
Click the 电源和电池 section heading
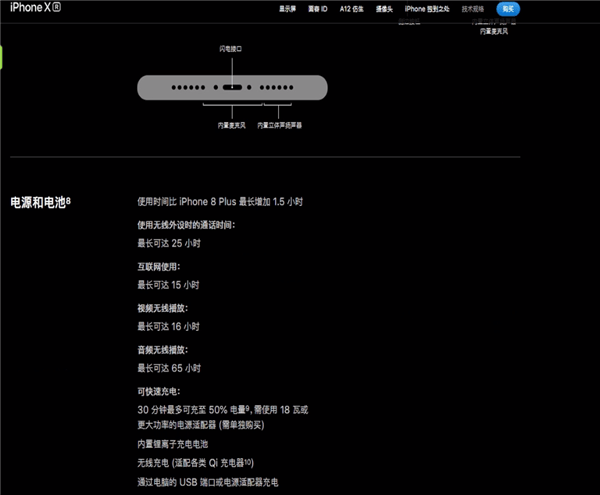(40, 202)
